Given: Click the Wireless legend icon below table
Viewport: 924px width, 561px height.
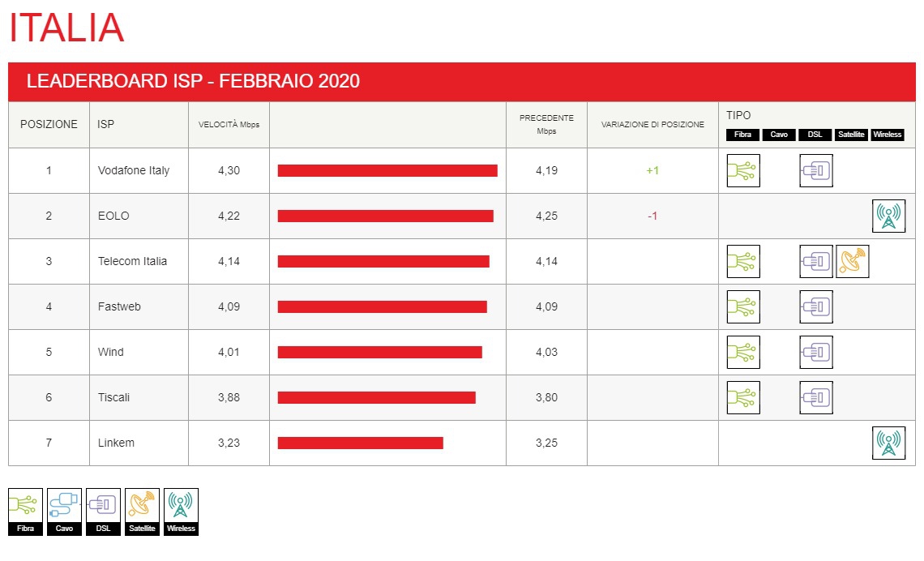Looking at the screenshot, I should [181, 512].
